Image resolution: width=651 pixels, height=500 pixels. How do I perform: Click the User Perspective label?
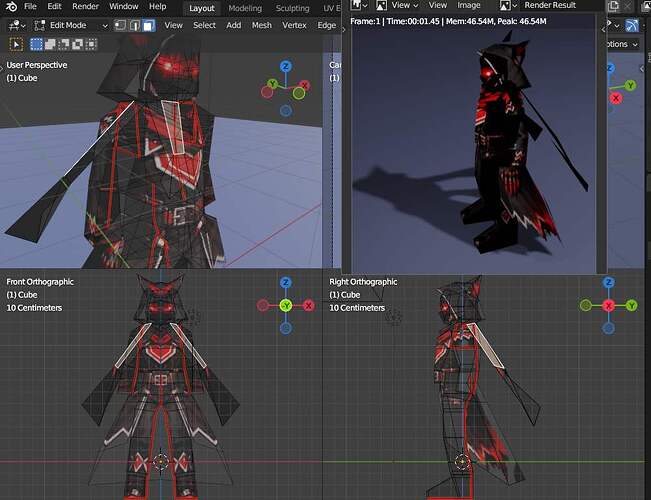coord(37,65)
